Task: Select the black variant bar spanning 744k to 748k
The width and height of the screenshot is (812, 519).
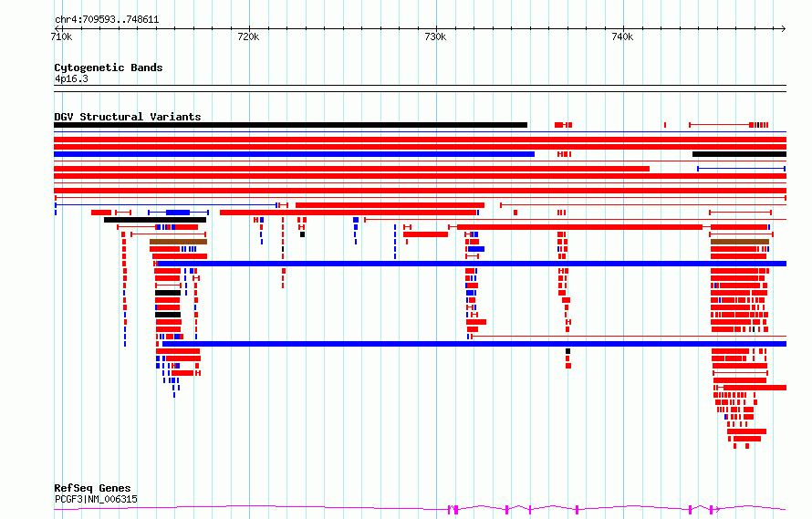Action: [740, 154]
